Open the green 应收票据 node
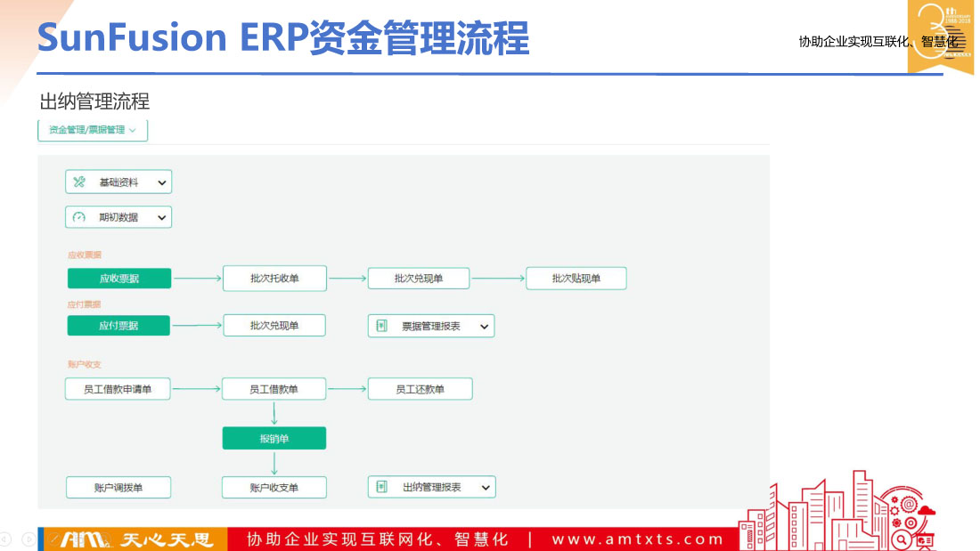Screen dimensions: 980x551 [118, 279]
